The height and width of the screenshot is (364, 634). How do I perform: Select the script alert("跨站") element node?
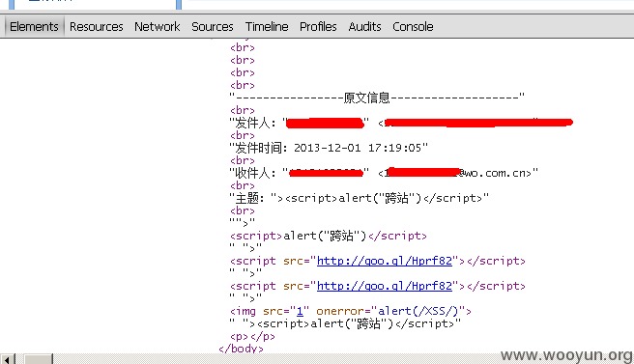pyautogui.click(x=329, y=236)
